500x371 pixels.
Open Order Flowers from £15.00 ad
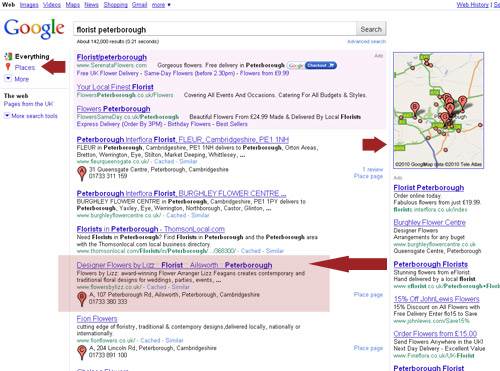pos(435,334)
